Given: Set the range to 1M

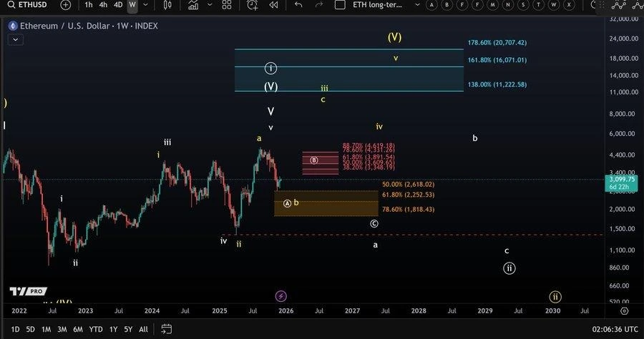Looking at the screenshot, I should 46,329.
